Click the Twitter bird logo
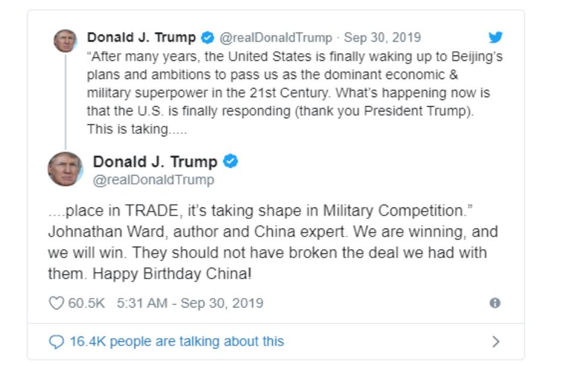The width and height of the screenshot is (573, 392). tap(495, 37)
